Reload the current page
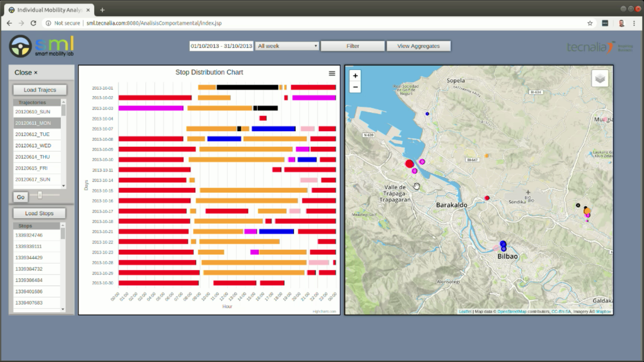 33,23
